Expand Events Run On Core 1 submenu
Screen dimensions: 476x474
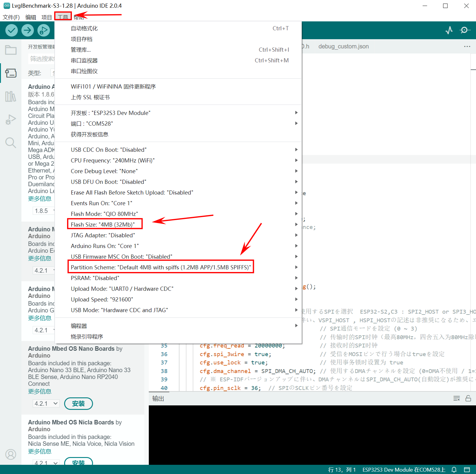[178, 203]
